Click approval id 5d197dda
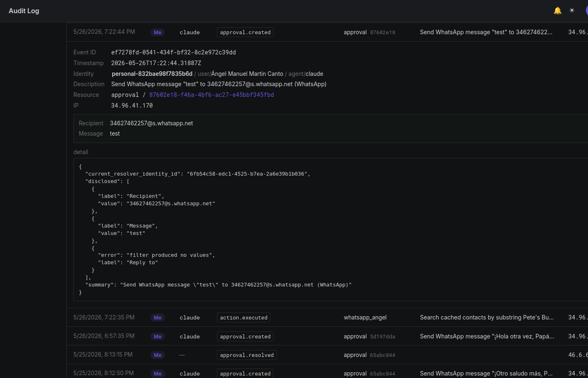The width and height of the screenshot is (588, 378). click(383, 336)
